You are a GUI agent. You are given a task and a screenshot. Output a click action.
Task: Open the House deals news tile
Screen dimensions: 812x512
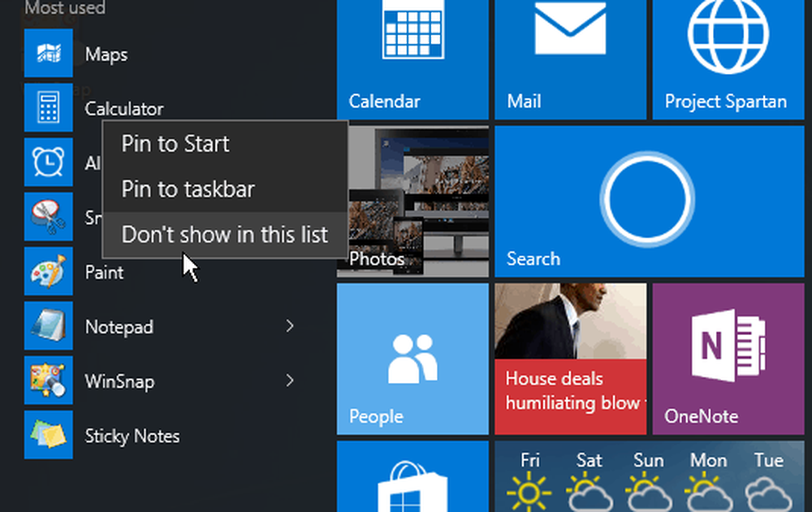(x=570, y=359)
